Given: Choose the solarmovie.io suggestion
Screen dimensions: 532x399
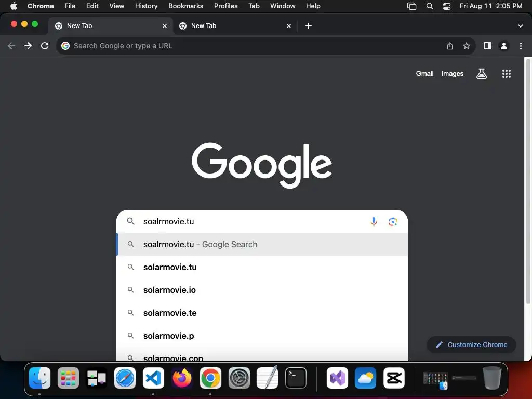Looking at the screenshot, I should (262, 290).
